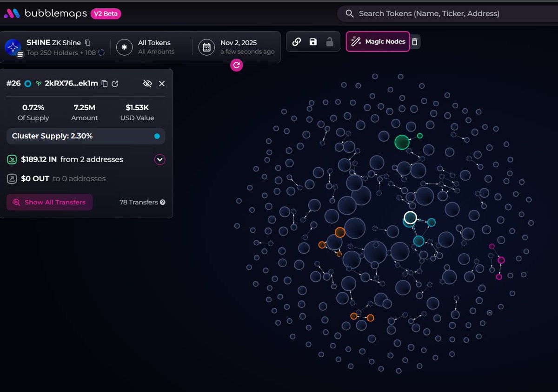Save the map with the floppy icon

pos(313,42)
